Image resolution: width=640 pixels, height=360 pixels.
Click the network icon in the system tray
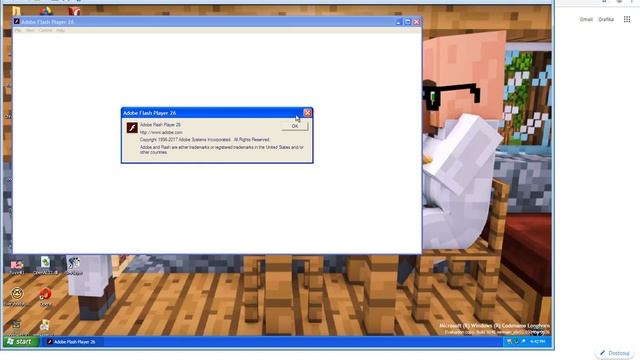click(x=509, y=342)
